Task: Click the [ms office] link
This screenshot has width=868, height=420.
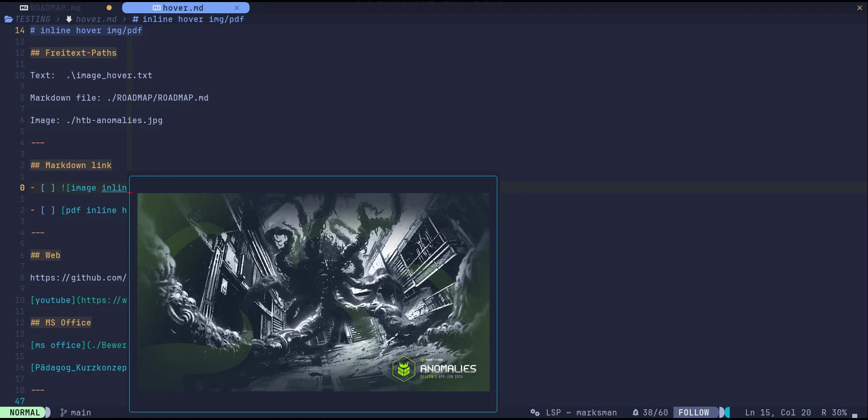Action: (x=79, y=345)
